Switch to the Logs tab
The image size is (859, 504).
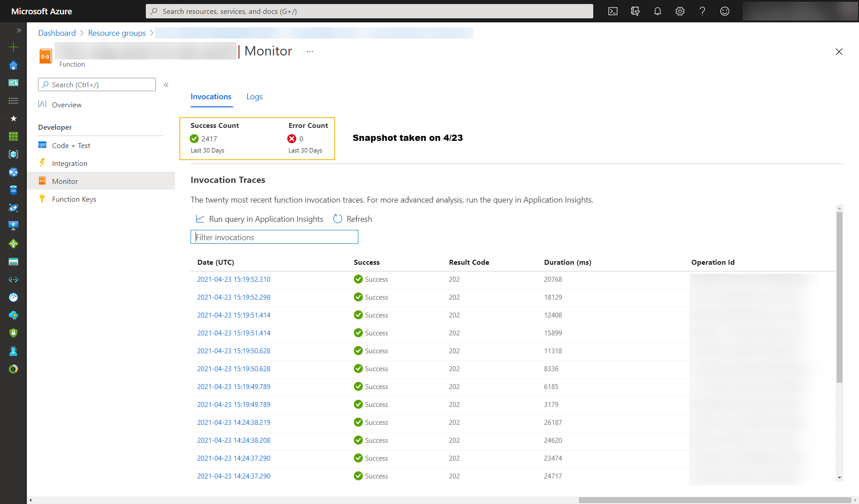point(254,97)
